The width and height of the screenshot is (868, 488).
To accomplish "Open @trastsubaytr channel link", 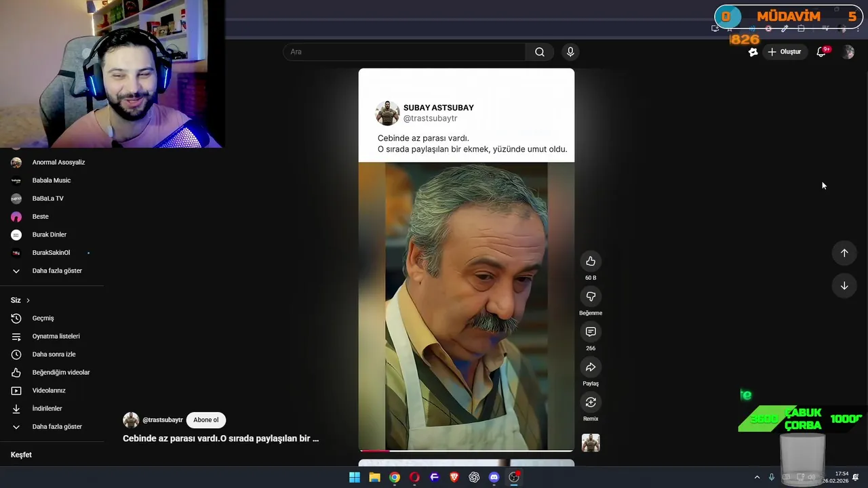I will point(163,420).
